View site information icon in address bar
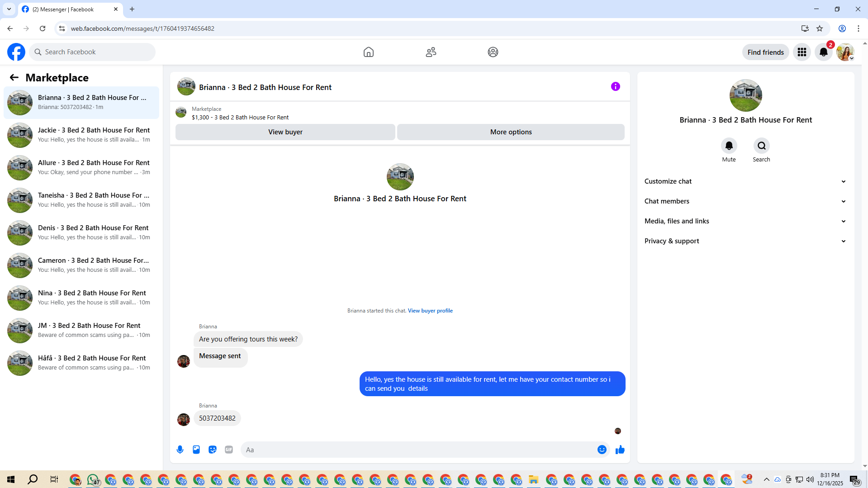The height and width of the screenshot is (488, 868). point(62,28)
